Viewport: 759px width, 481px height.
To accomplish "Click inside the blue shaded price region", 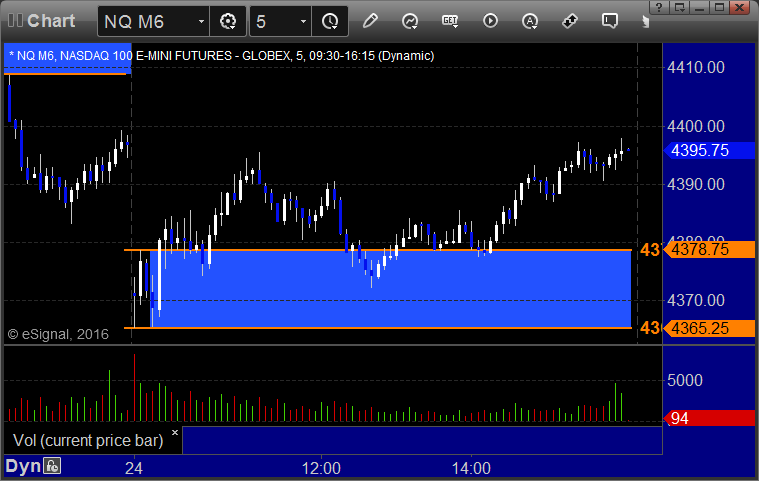I will click(x=391, y=289).
